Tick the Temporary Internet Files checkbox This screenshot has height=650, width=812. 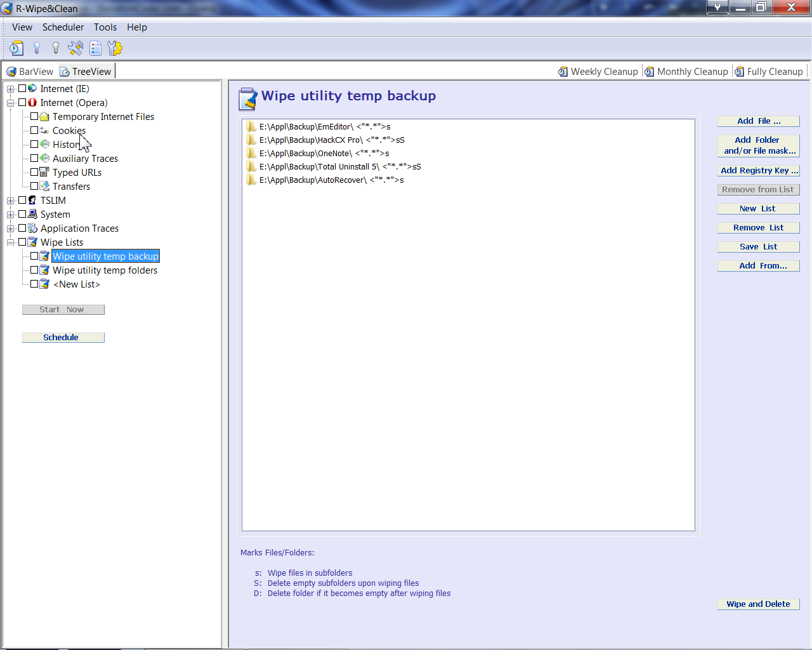pos(34,116)
